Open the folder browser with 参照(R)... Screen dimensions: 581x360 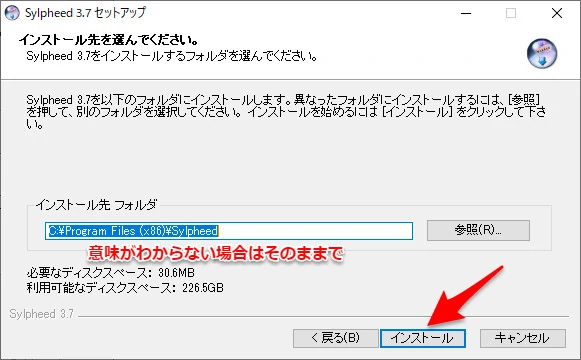pyautogui.click(x=478, y=230)
